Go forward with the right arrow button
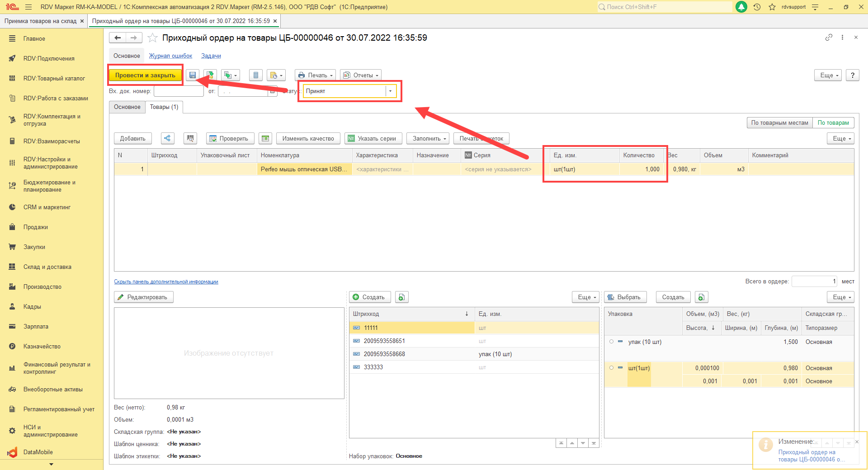The height and width of the screenshot is (470, 868). [134, 38]
